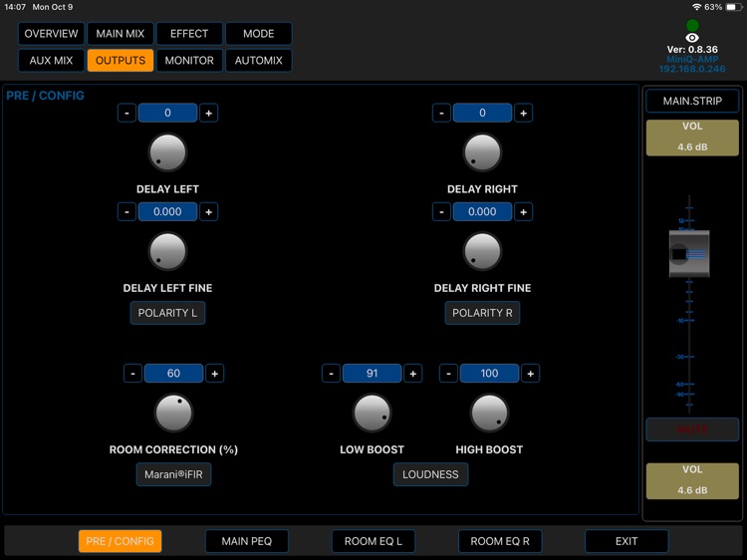Image resolution: width=747 pixels, height=560 pixels.
Task: Click the LOW BOOST value field showing 91
Action: (x=373, y=374)
